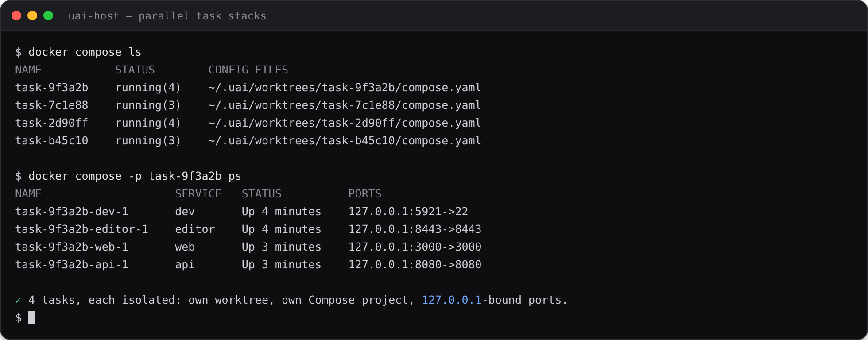This screenshot has height=340, width=868.
Task: Click the STATUS header above the running(4) entries
Action: point(135,70)
